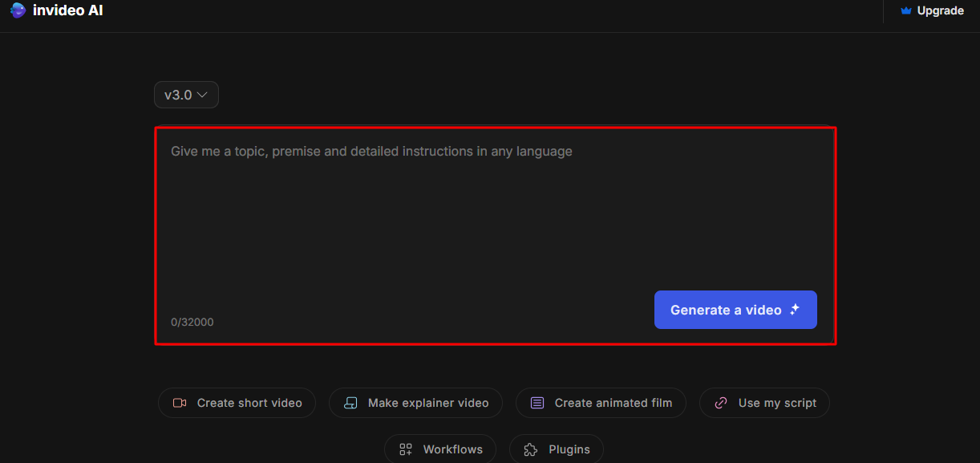The height and width of the screenshot is (463, 980).
Task: Select the crown icon next to Upgrade
Action: point(905,10)
